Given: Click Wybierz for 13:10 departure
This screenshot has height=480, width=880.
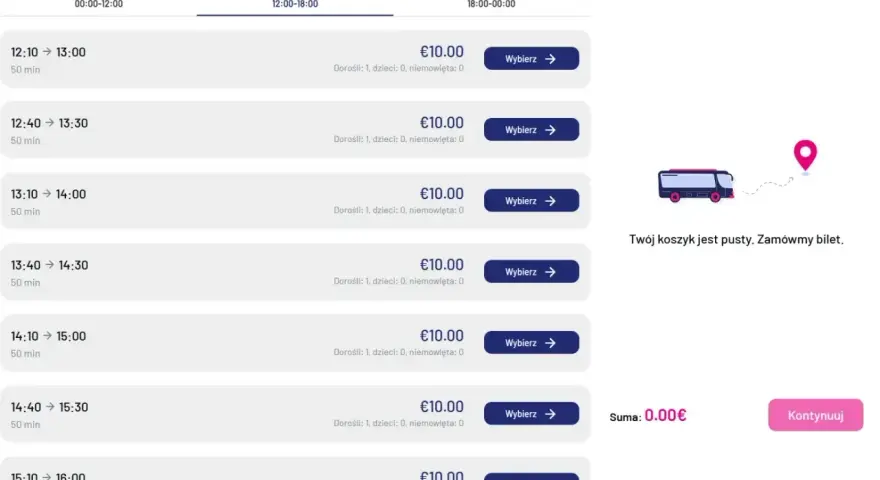Looking at the screenshot, I should coord(531,200).
